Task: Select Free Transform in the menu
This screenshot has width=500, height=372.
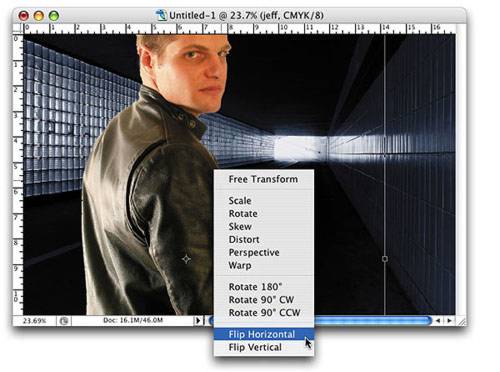Action: click(x=264, y=179)
